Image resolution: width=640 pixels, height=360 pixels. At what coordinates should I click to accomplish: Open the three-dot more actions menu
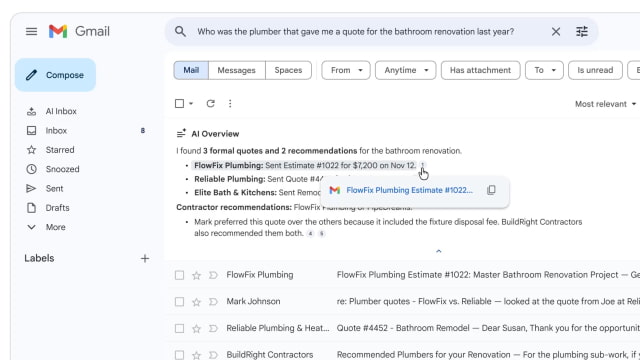[x=230, y=104]
